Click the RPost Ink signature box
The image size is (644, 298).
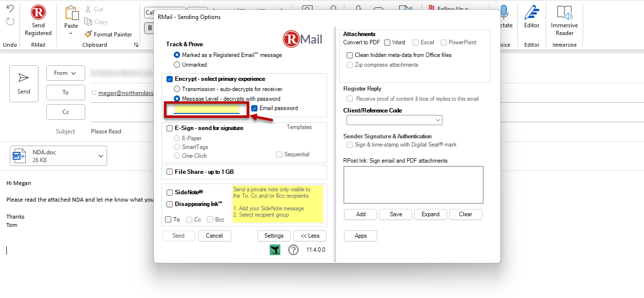[x=413, y=185]
